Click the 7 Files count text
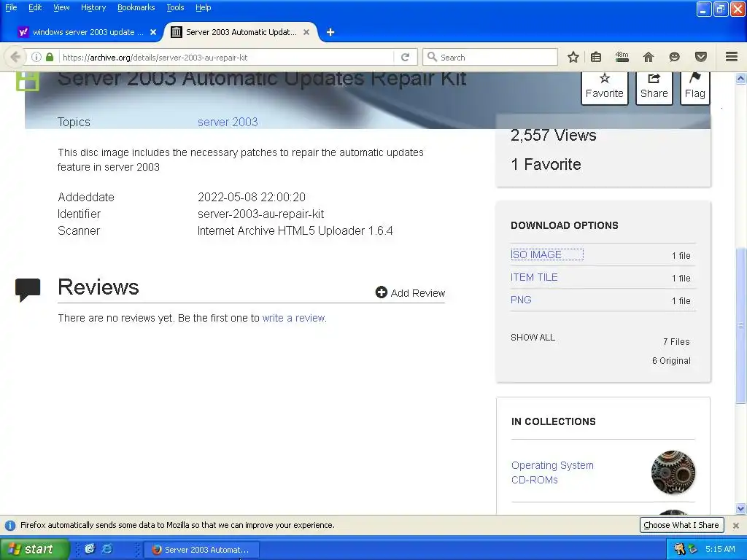This screenshot has width=747, height=560. point(676,341)
